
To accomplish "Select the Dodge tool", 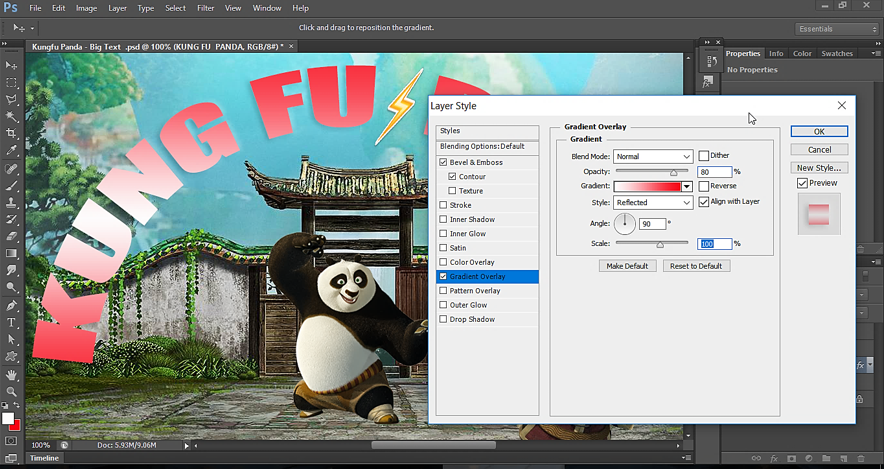I will 11,287.
